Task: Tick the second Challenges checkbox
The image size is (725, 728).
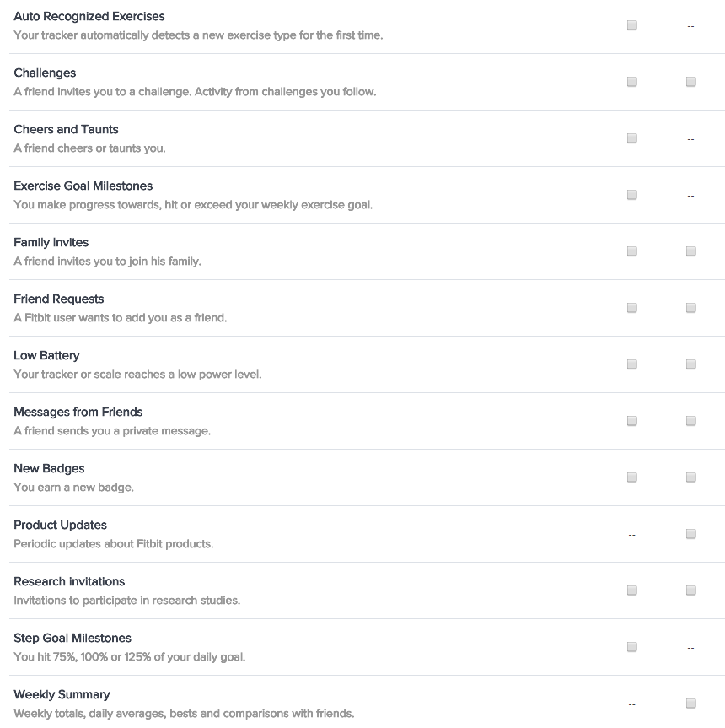Action: (691, 82)
